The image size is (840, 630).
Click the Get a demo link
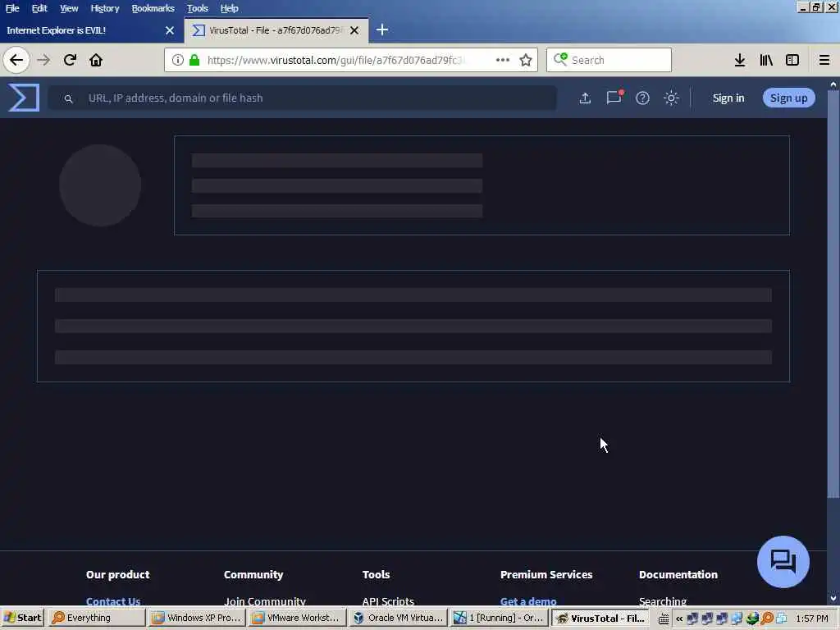[528, 601]
